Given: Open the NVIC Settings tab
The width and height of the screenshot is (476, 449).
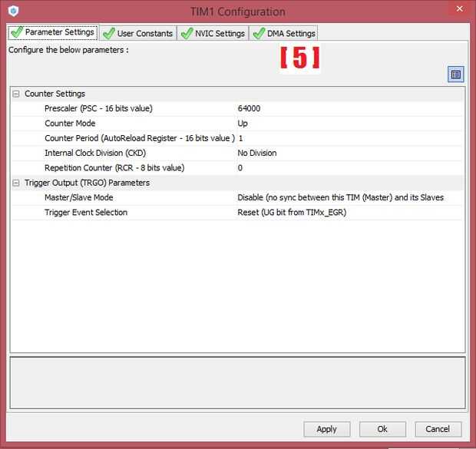Looking at the screenshot, I should pyautogui.click(x=213, y=33).
